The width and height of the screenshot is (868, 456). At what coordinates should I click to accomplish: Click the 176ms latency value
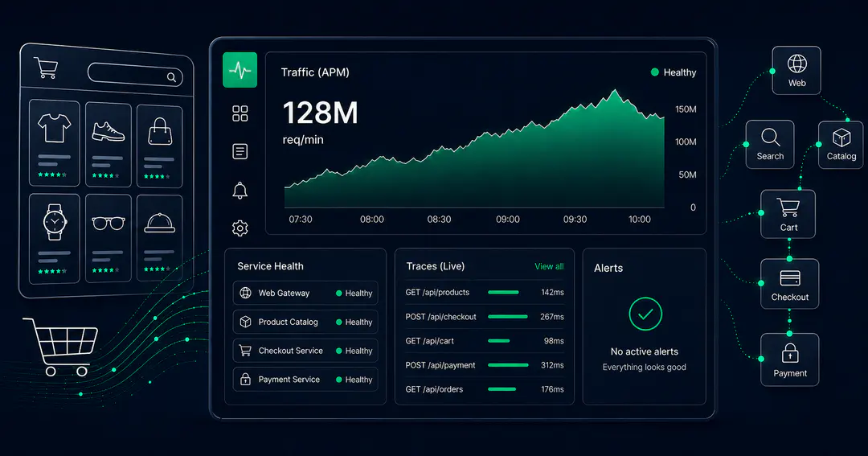[x=552, y=389]
